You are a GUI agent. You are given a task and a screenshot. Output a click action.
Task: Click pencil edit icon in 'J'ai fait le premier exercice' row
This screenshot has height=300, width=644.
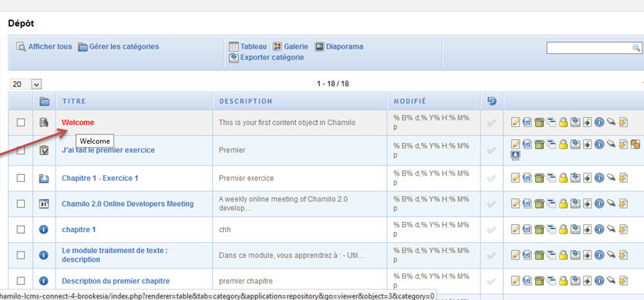(516, 145)
